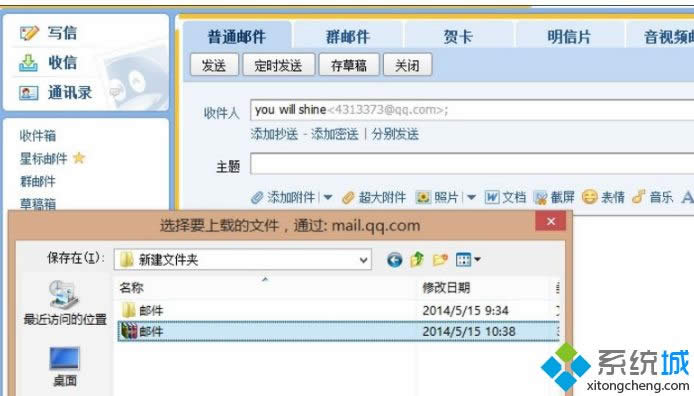The width and height of the screenshot is (694, 396).
Task: Click the 截屏 screenshot icon
Action: 540,197
